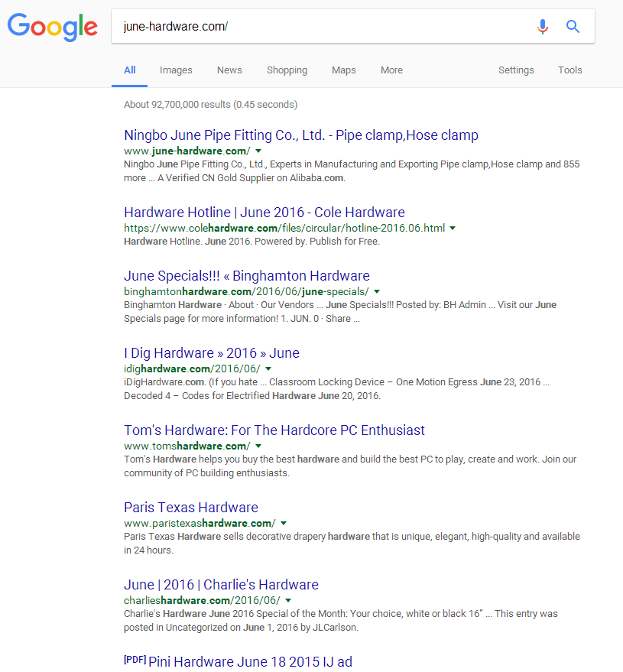The height and width of the screenshot is (672, 623).
Task: Open the Maps tab
Action: click(344, 70)
